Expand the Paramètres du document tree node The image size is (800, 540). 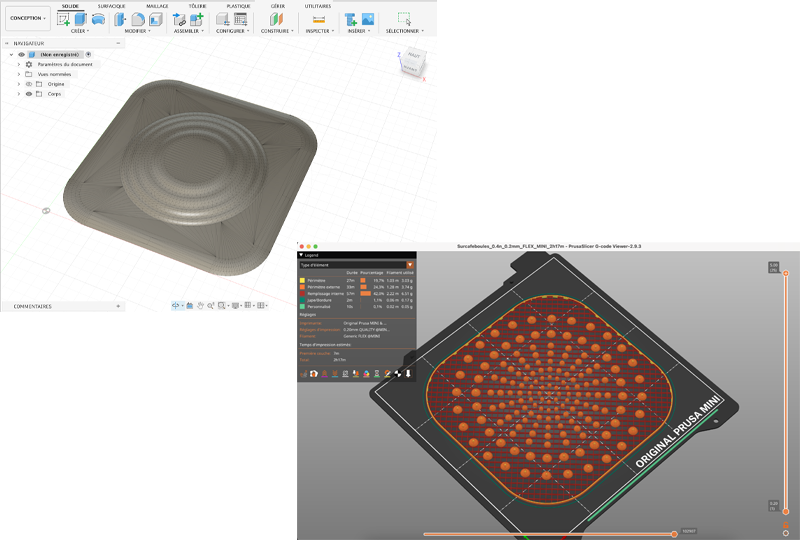coord(18,64)
